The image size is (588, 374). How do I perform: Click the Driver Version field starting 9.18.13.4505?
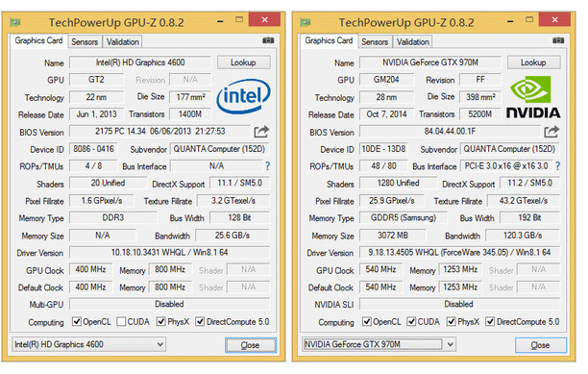460,253
